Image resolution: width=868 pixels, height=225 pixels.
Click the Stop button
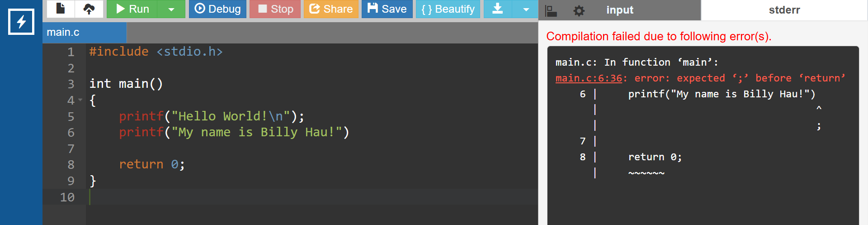275,9
